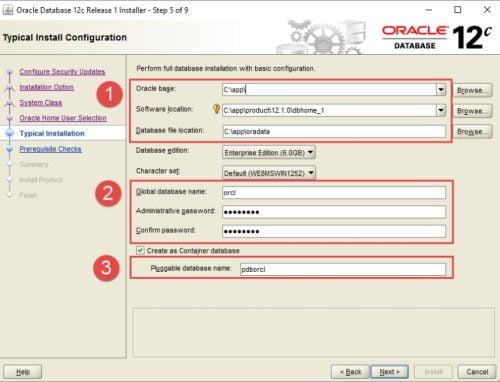Minimize the installer window
Image resolution: width=500 pixels, height=382 pixels.
(429, 10)
